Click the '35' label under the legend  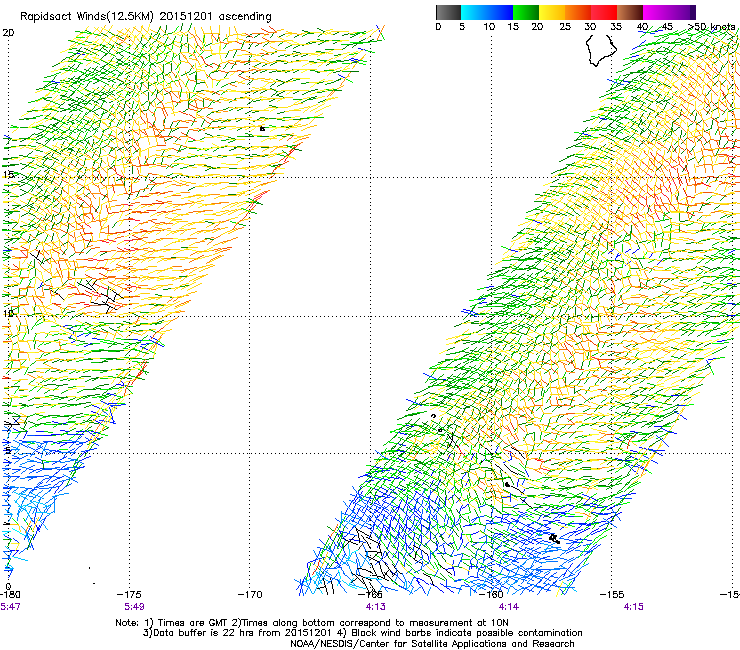coord(616,27)
